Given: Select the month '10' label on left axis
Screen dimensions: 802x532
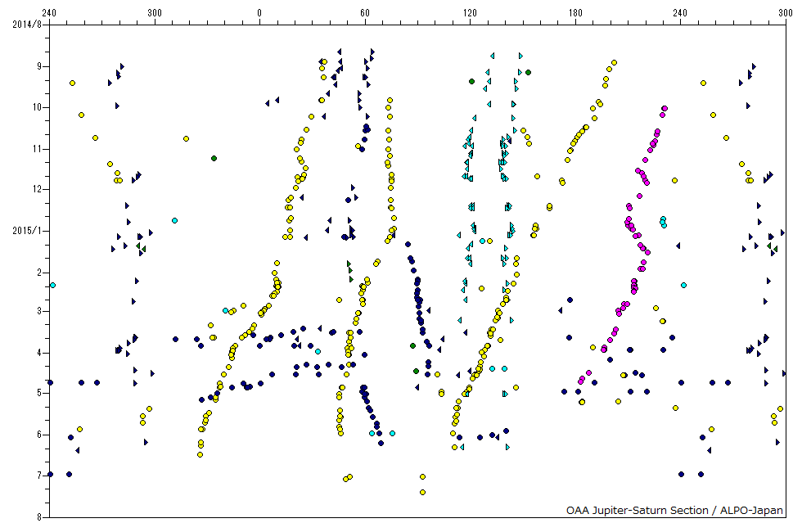Looking at the screenshot, I should tap(37, 107).
